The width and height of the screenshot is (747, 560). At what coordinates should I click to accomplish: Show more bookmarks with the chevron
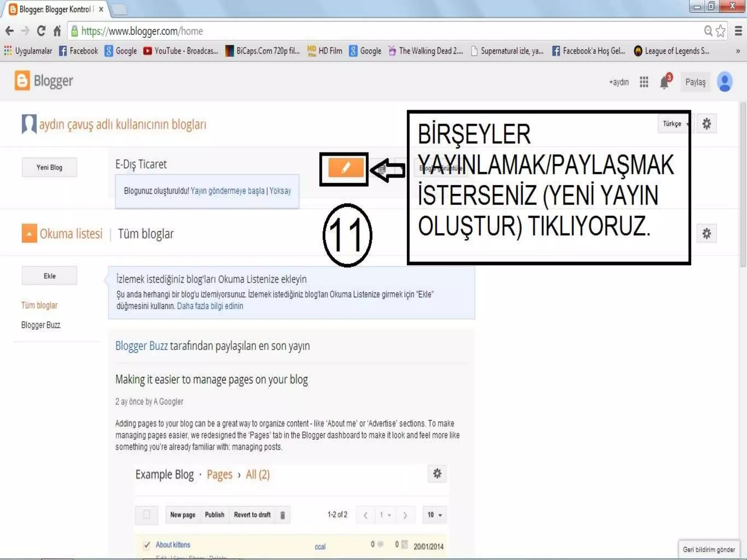[x=738, y=51]
